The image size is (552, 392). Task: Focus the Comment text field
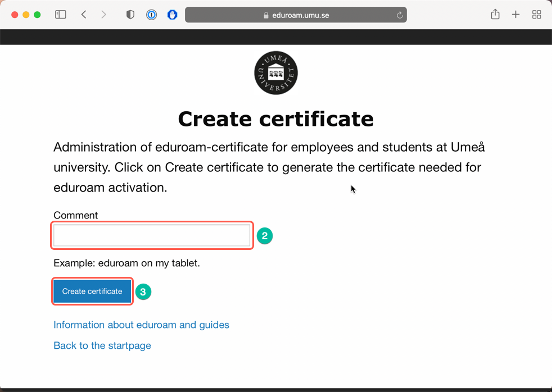152,235
